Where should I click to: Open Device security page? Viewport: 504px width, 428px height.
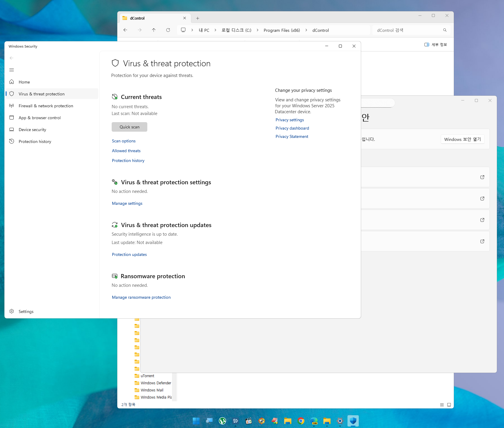coord(52,130)
